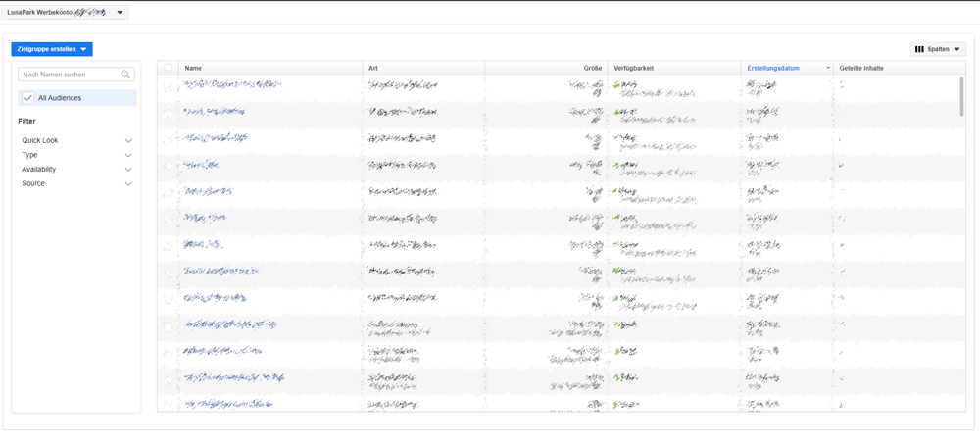980x448 pixels.
Task: Open the Spalten columns dropdown
Action: 938,49
